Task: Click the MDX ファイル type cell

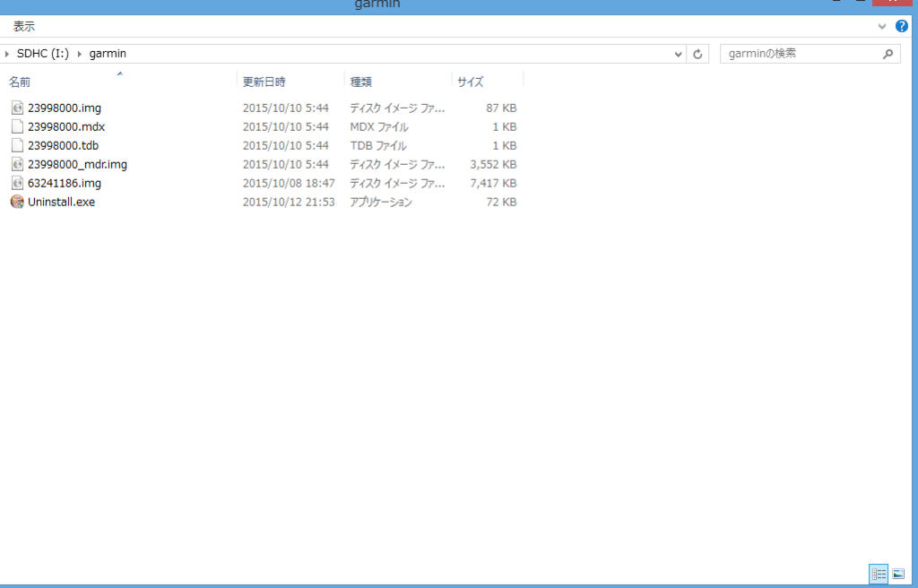Action: coord(379,126)
